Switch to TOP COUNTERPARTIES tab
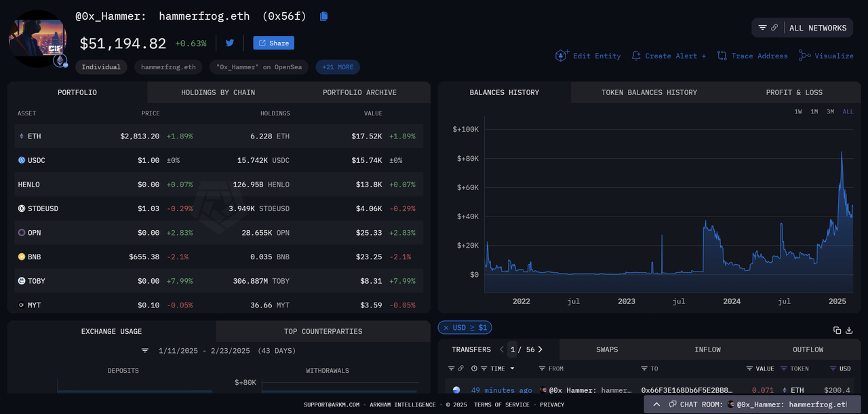This screenshot has width=868, height=414. [323, 331]
